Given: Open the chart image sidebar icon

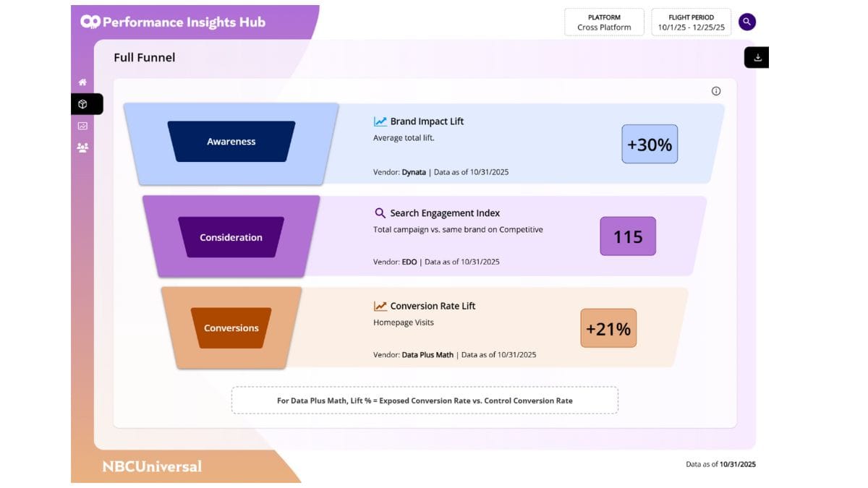Looking at the screenshot, I should click(x=82, y=126).
